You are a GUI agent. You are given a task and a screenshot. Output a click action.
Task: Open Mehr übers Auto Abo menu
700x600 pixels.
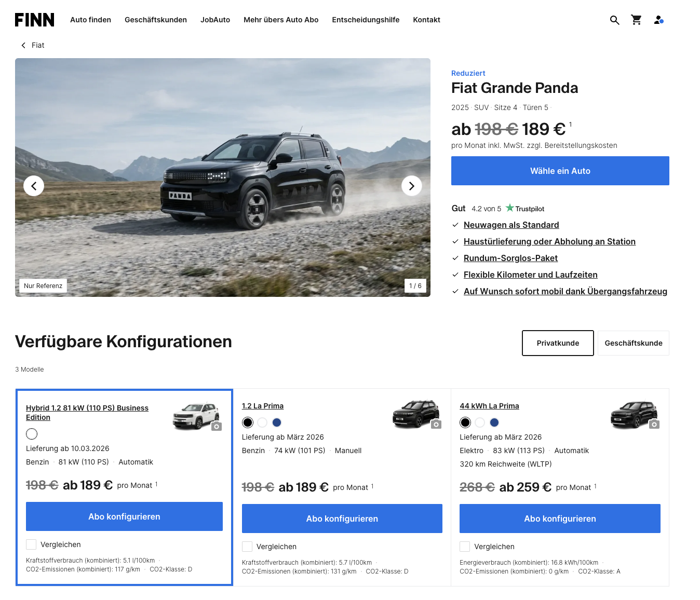(281, 20)
